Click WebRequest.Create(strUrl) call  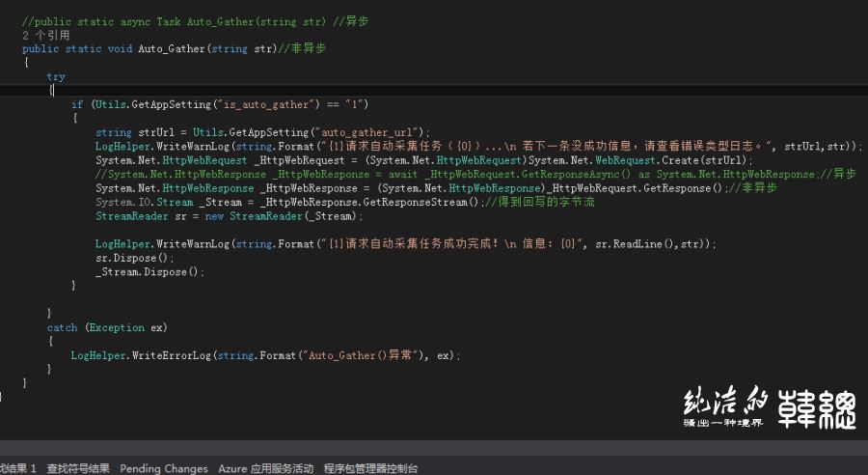[x=672, y=160]
